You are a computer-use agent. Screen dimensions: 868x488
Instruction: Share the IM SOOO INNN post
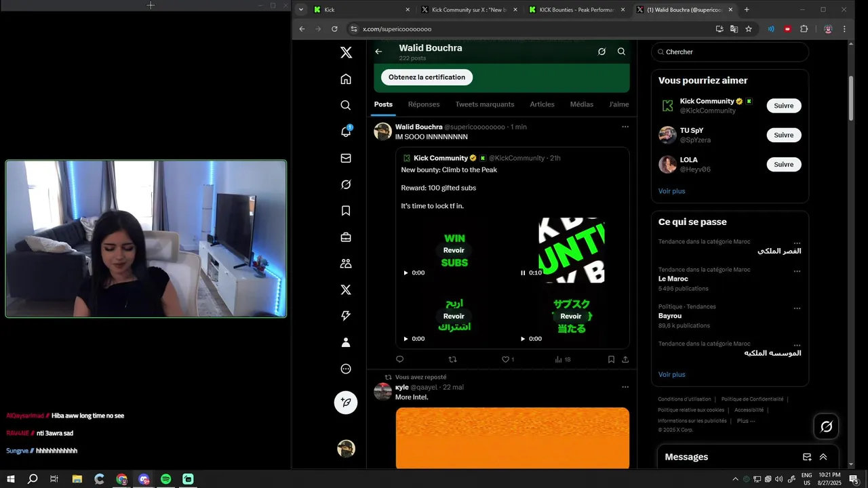click(x=625, y=359)
